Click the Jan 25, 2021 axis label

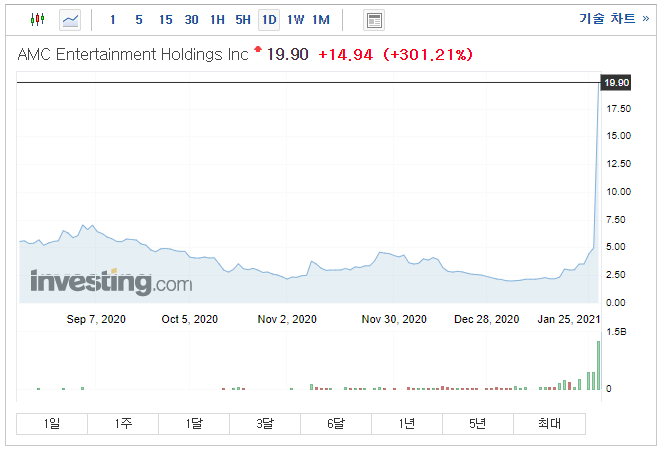point(569,319)
